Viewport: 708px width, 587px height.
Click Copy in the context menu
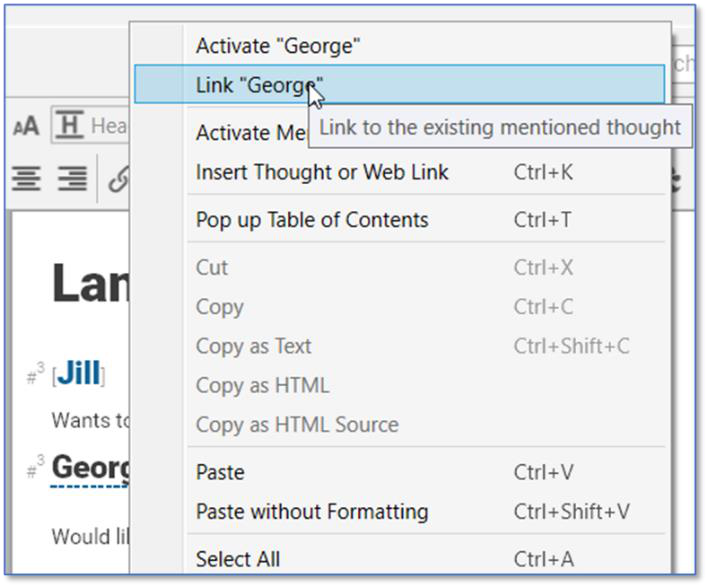click(x=220, y=307)
